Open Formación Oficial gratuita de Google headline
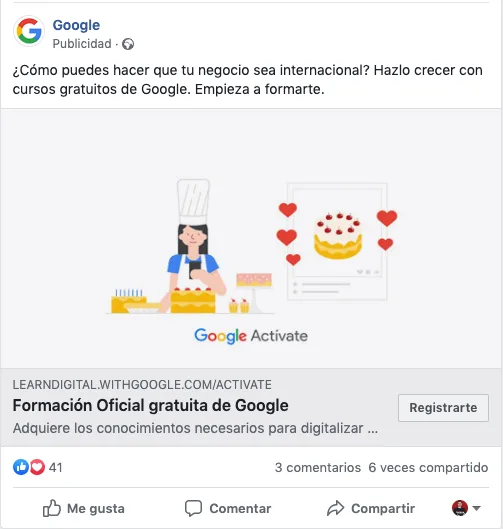This screenshot has height=529, width=503. [x=150, y=406]
